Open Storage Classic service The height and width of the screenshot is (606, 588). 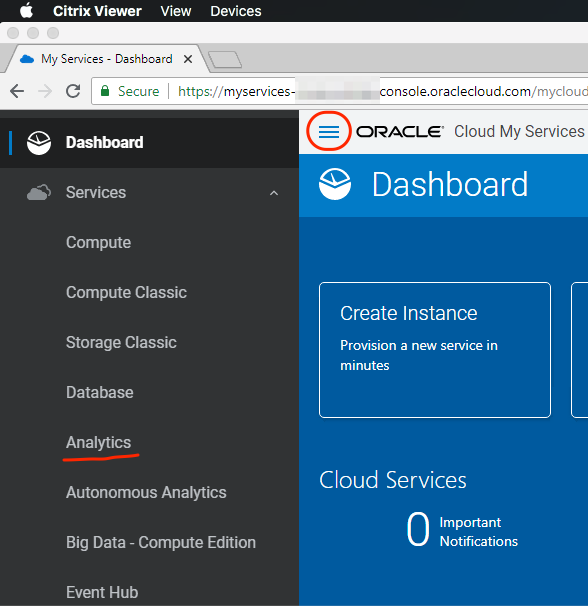pyautogui.click(x=121, y=342)
